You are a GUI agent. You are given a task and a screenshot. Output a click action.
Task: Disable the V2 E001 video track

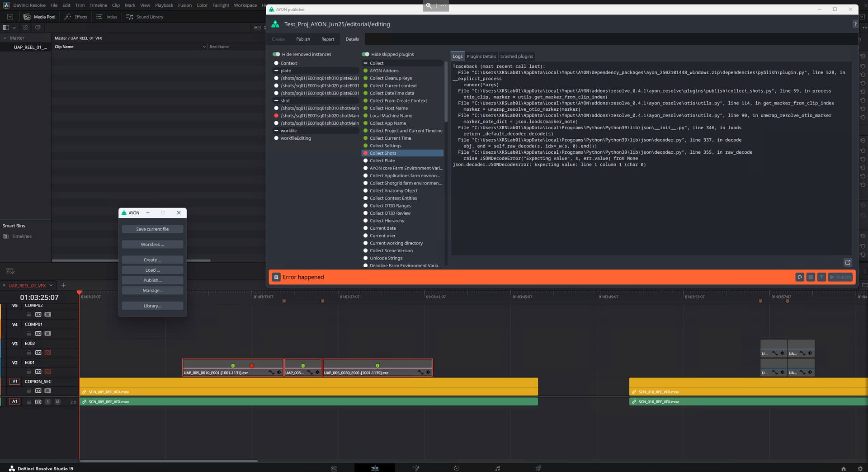[x=48, y=372]
